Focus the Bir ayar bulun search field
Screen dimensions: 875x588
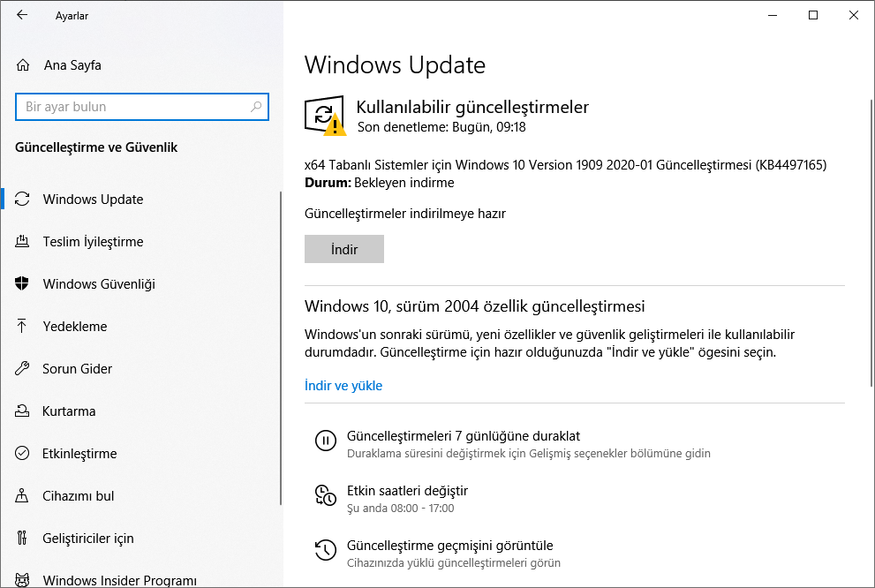click(132, 107)
